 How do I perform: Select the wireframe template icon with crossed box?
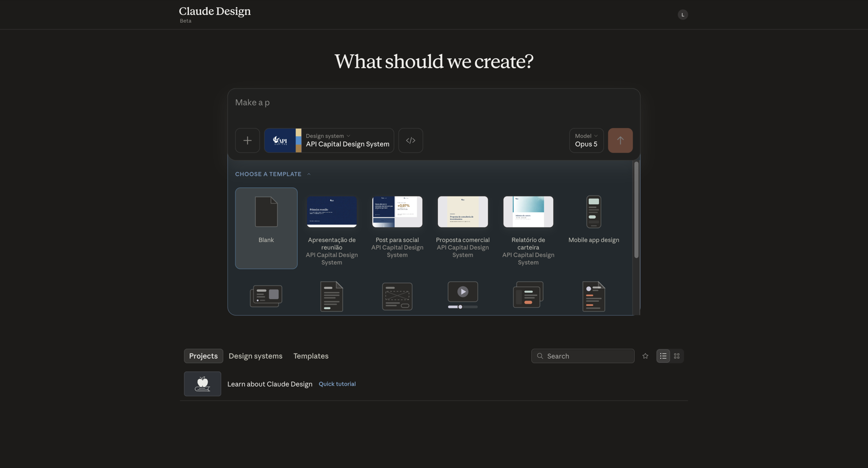397,296
